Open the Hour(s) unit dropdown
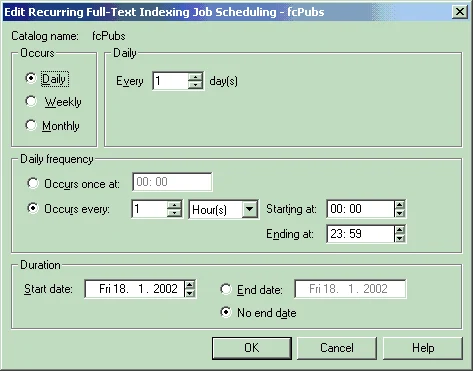The width and height of the screenshot is (473, 371). (x=250, y=210)
